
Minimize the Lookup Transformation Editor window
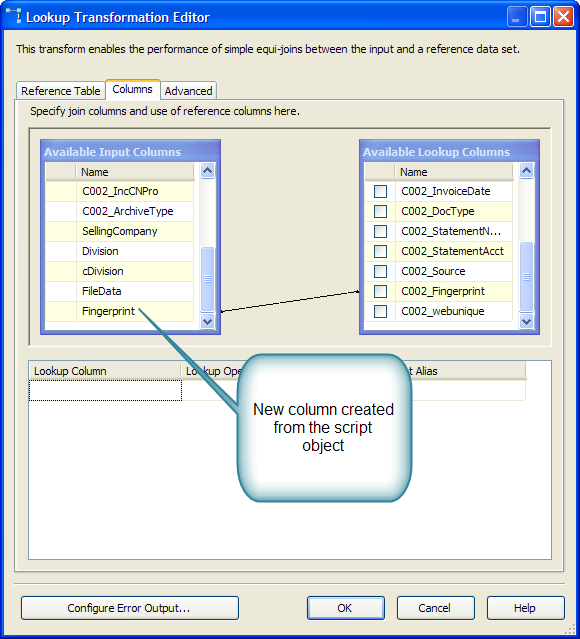(516, 17)
